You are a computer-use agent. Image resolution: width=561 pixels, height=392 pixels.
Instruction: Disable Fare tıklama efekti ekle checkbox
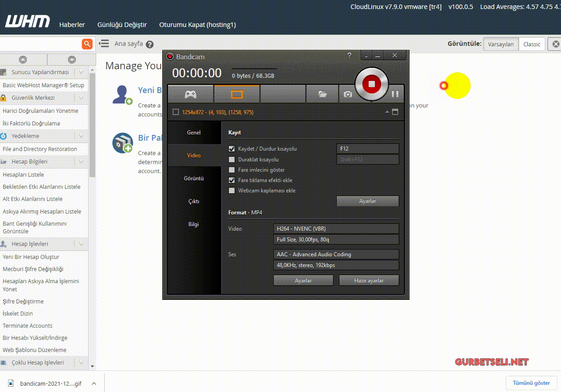232,180
